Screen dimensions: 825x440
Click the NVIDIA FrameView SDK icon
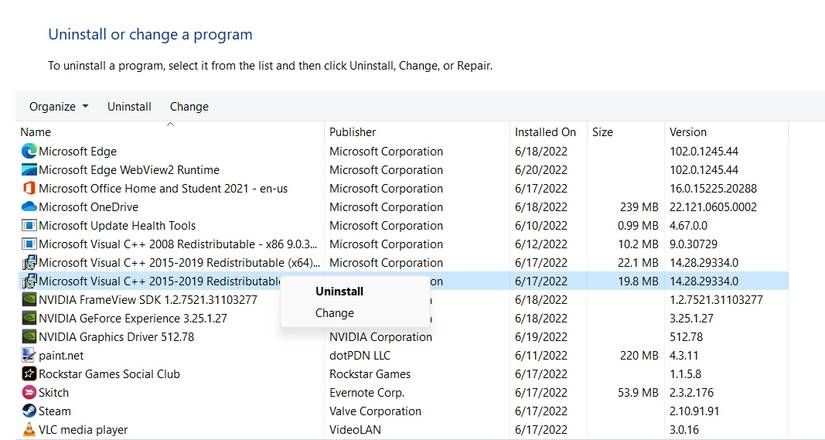(29, 300)
